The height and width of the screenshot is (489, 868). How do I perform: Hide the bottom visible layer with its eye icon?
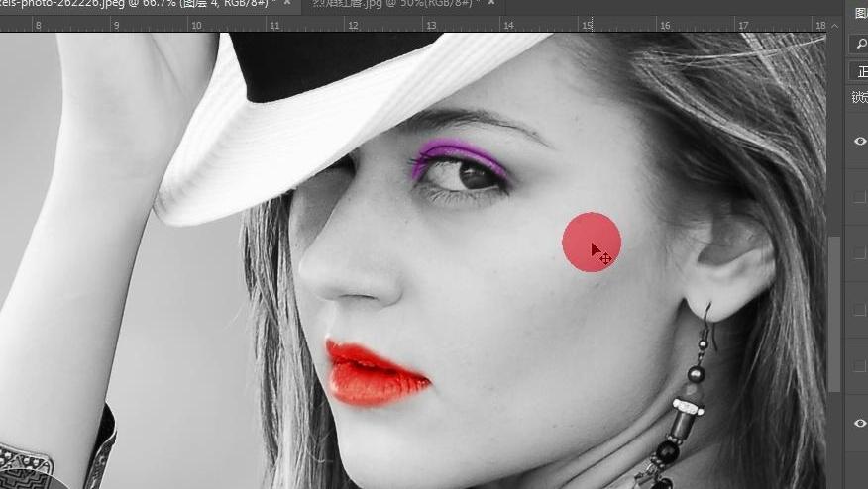click(860, 423)
